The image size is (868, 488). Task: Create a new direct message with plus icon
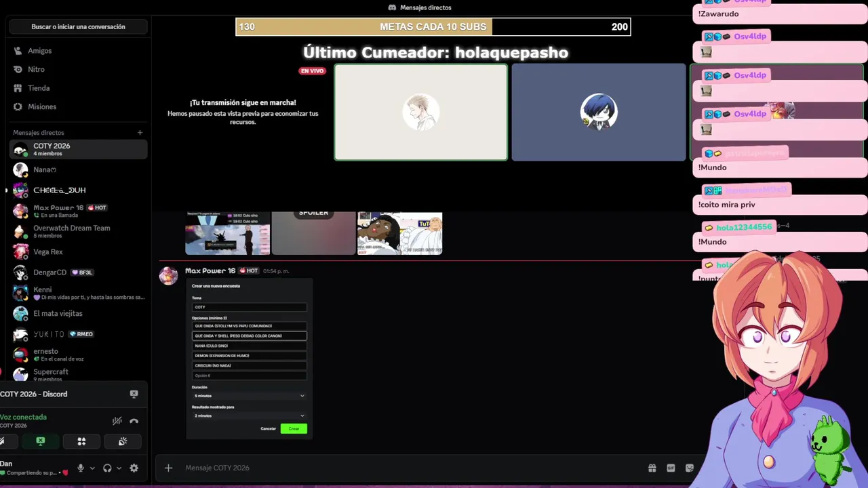point(140,133)
